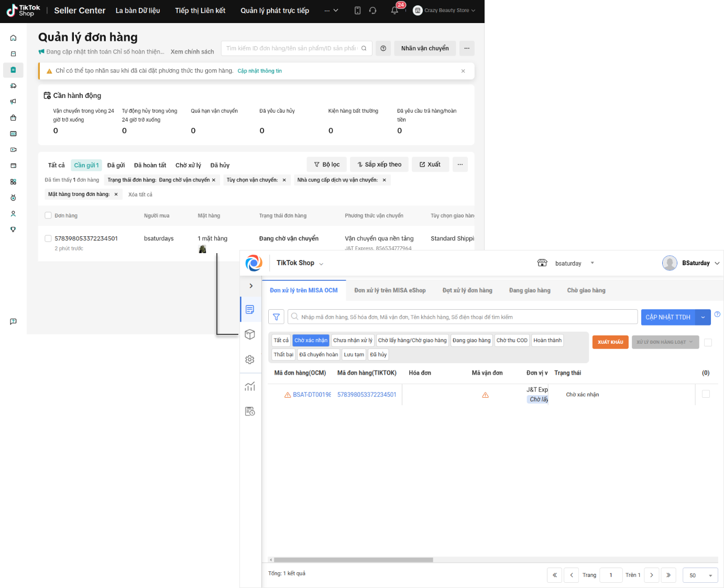724x588 pixels.
Task: Click the MISA horizontal scrollbar thumb
Action: [353, 560]
